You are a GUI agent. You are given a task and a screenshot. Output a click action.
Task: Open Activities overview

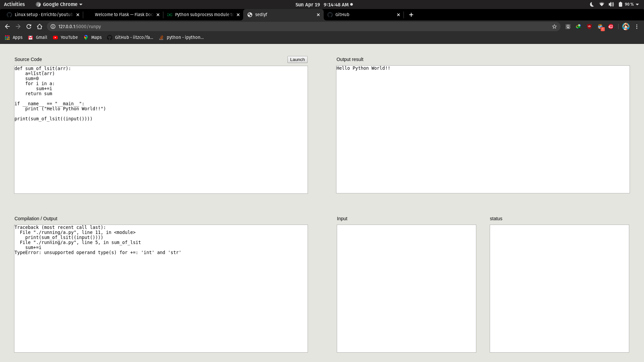tap(14, 4)
